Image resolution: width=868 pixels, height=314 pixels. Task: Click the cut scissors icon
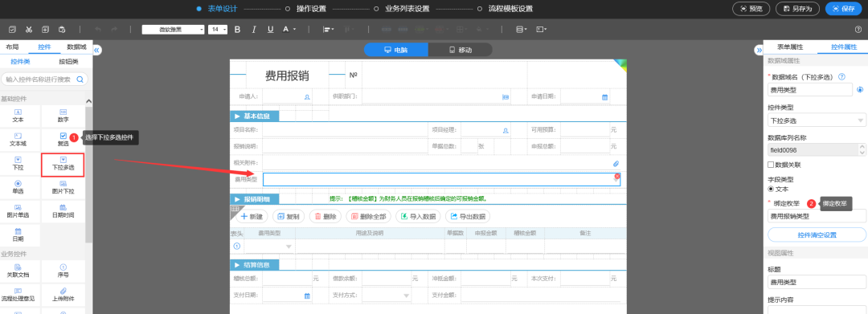pyautogui.click(x=29, y=29)
